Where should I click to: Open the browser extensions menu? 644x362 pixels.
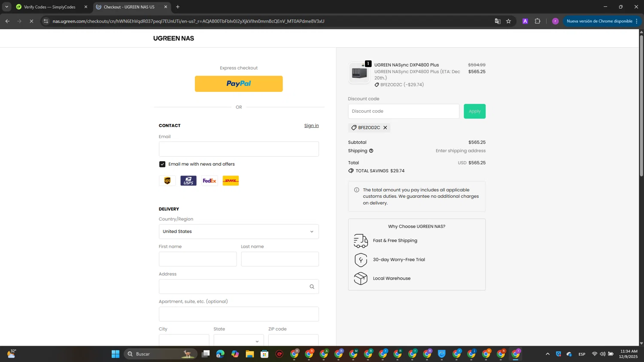pos(538,21)
